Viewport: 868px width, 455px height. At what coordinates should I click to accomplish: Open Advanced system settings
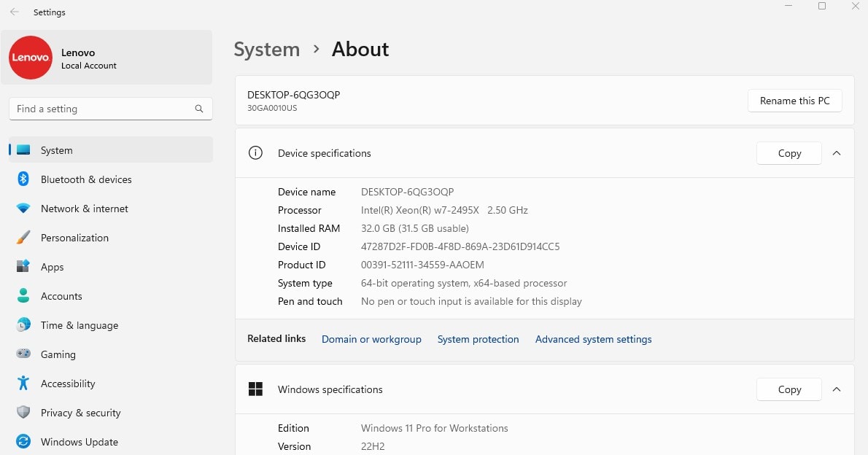tap(593, 339)
